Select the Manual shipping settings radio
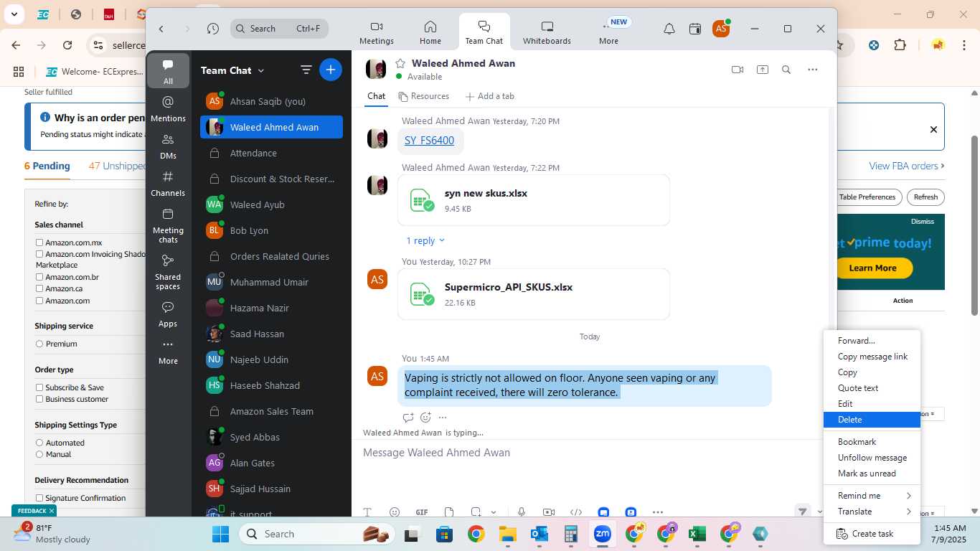 [x=39, y=454]
